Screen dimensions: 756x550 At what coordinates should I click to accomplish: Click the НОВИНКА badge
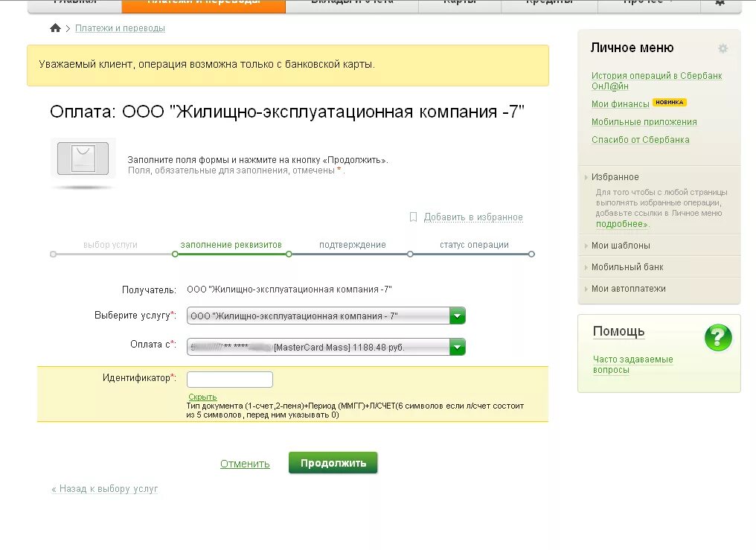tap(669, 102)
